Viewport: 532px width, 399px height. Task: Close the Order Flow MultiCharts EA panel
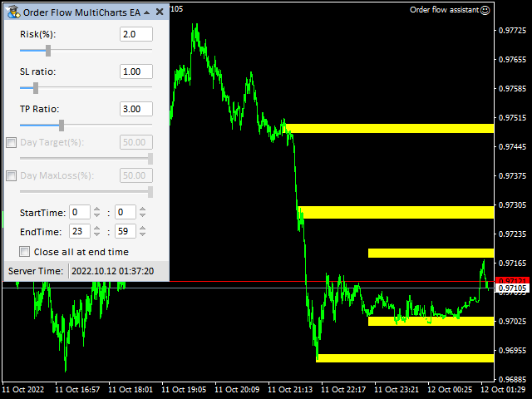click(x=160, y=12)
